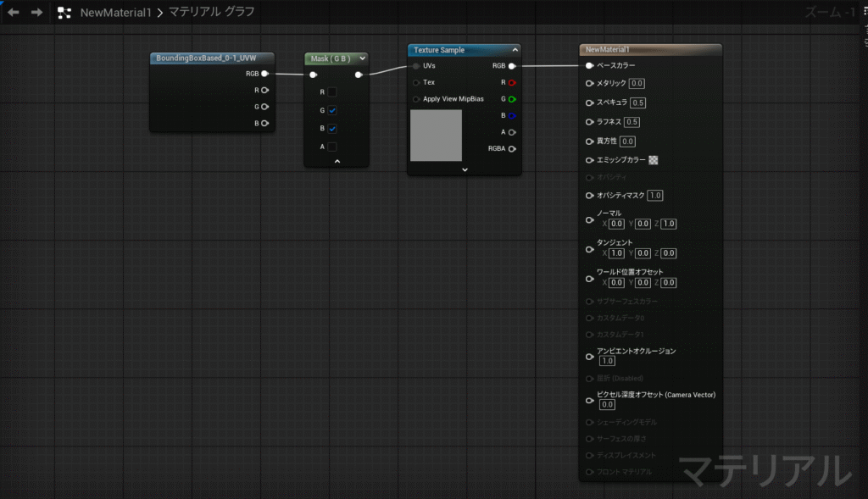Click the メタリック input pin

click(590, 84)
